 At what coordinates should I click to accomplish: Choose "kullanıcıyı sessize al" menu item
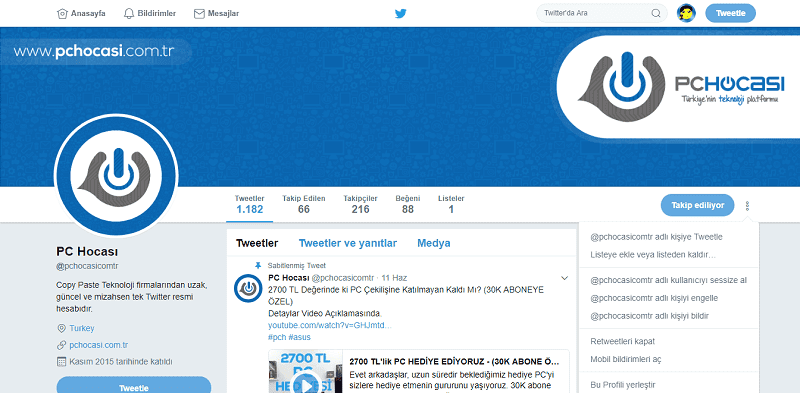pyautogui.click(x=669, y=280)
